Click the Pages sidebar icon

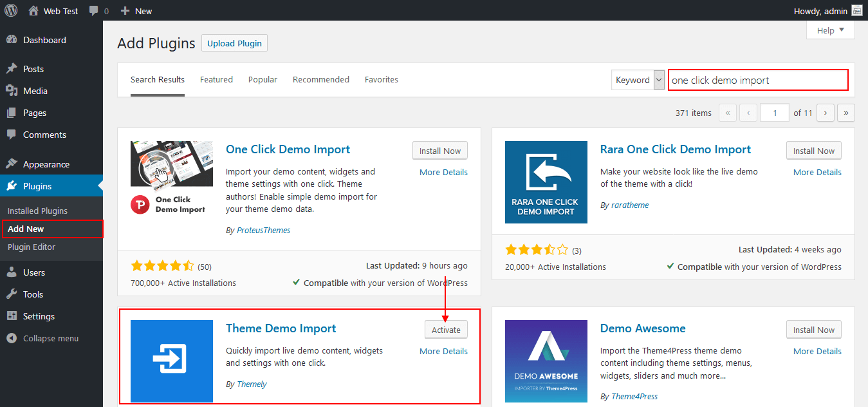[12, 113]
